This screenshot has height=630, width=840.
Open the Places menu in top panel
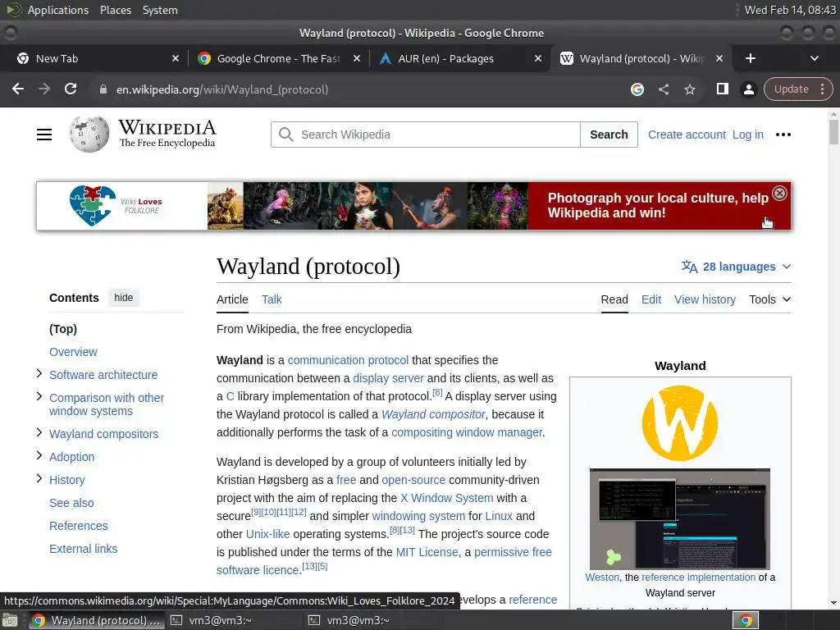point(115,10)
